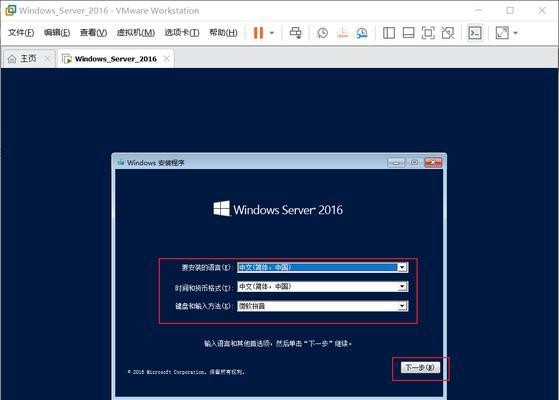Click the 输入语言和其他首选项 instruction text

[278, 344]
